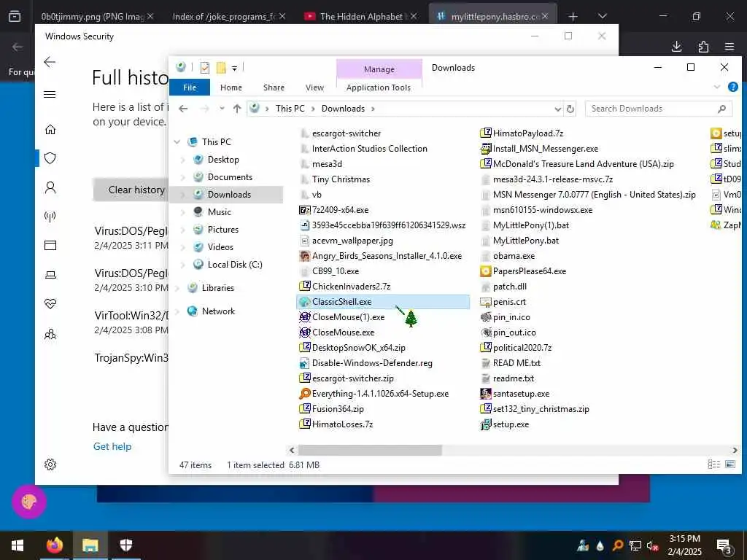Viewport: 747px width, 560px height.
Task: Click the search magnifier in Search Downloads box
Action: [x=721, y=109]
